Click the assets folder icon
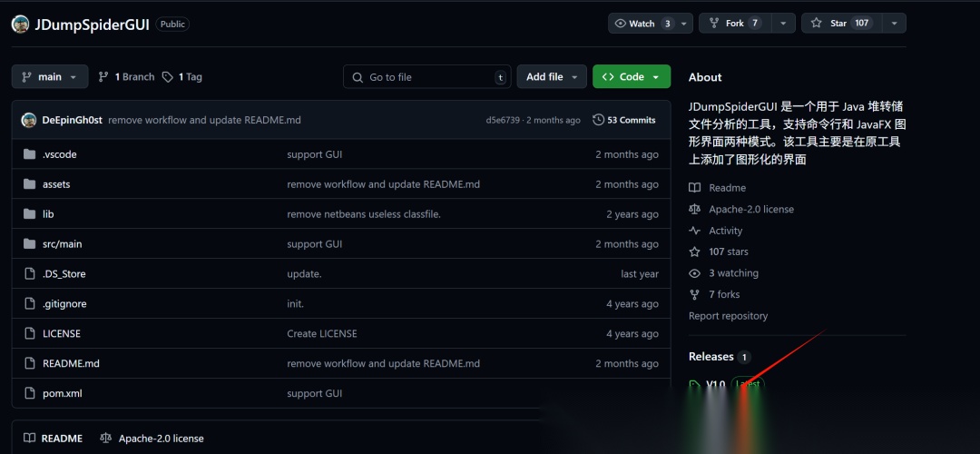Viewport: 980px width, 454px height. [29, 184]
